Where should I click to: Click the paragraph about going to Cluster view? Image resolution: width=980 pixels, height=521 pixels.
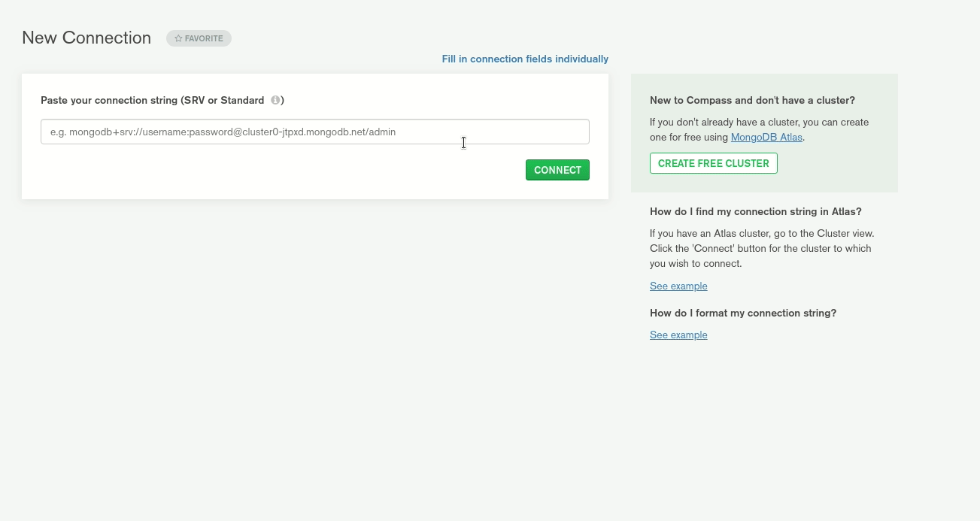click(x=761, y=248)
